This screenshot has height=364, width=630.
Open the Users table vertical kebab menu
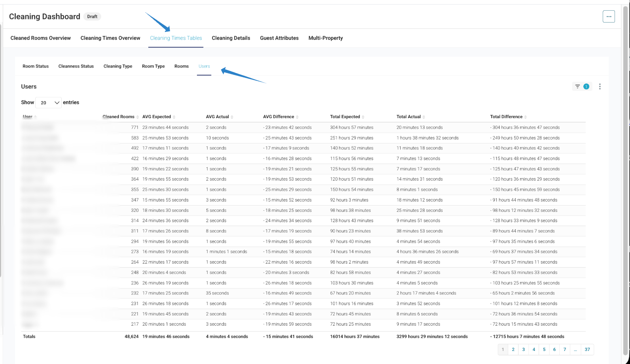coord(600,87)
